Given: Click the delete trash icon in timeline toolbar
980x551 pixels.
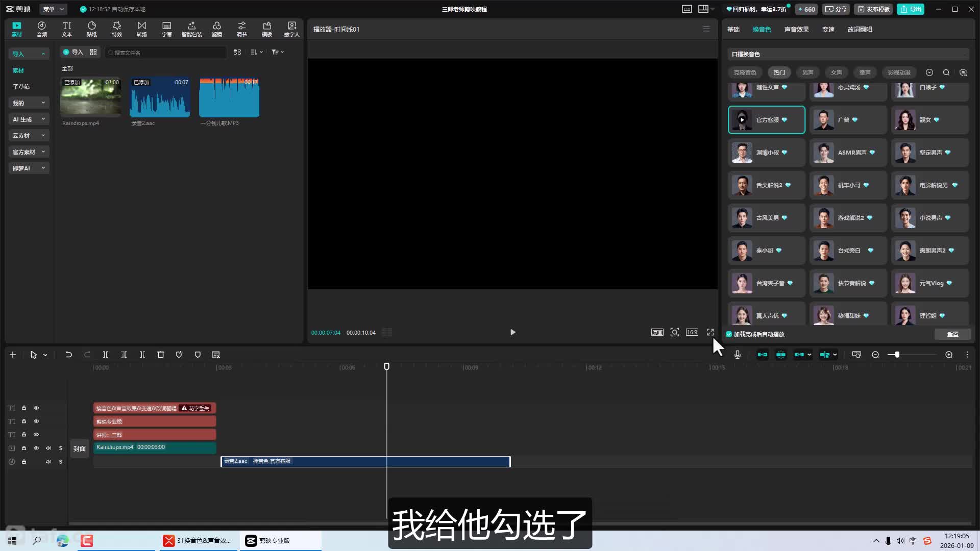Looking at the screenshot, I should pos(161,355).
